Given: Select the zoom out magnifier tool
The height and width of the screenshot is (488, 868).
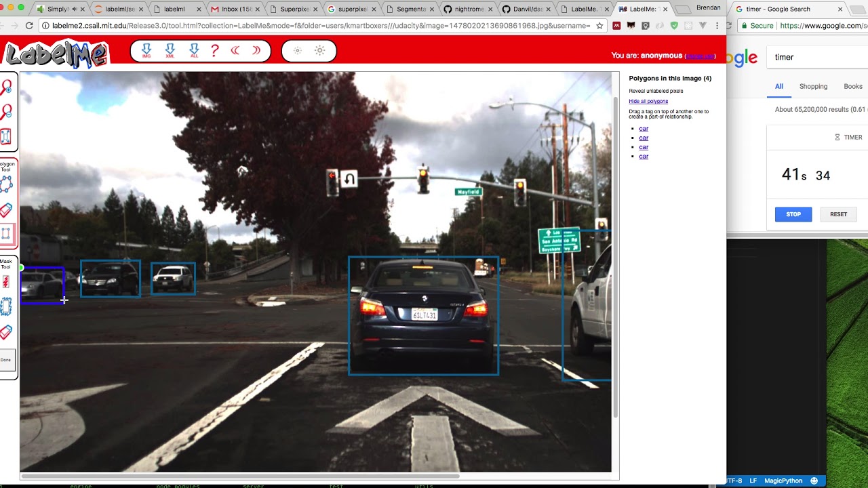Looking at the screenshot, I should (6, 111).
